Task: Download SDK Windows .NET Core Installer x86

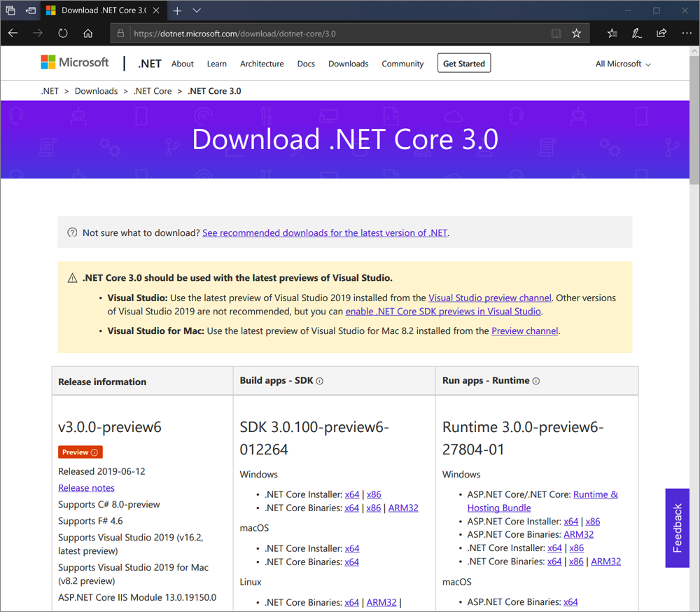Action: pyautogui.click(x=374, y=494)
